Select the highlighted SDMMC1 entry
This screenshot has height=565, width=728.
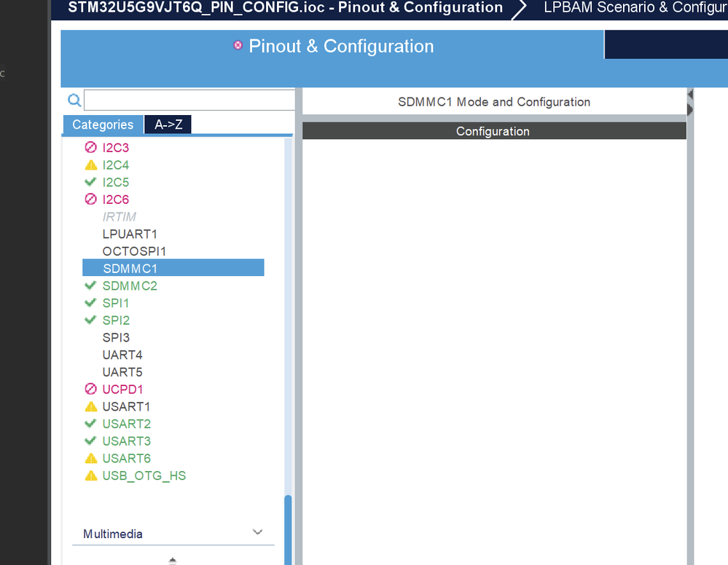pyautogui.click(x=173, y=268)
